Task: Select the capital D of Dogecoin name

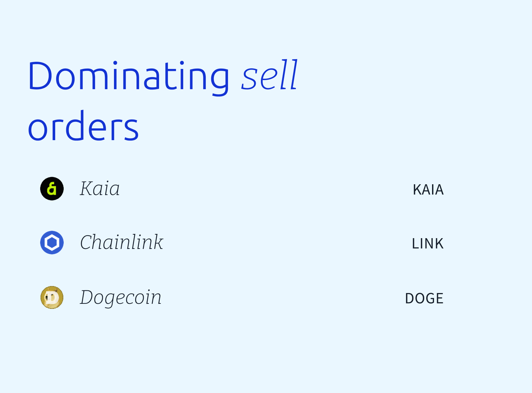Action: tap(89, 297)
